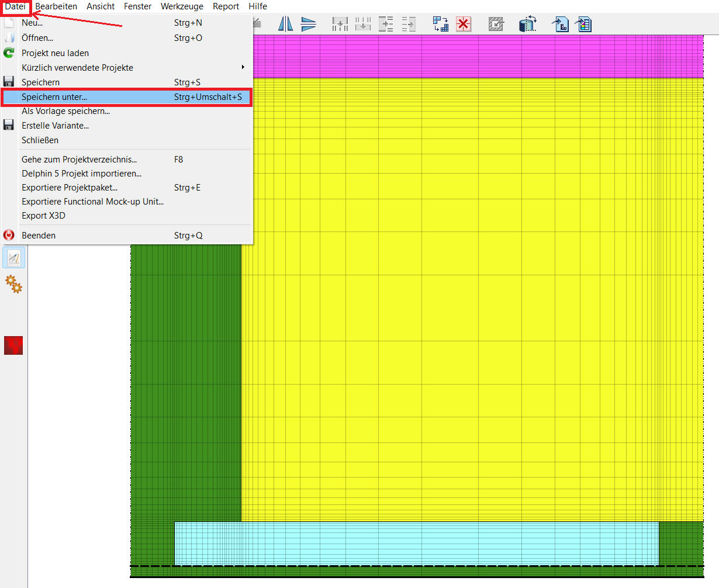
Task: Click the Strg+S shortcut text
Action: (x=187, y=82)
